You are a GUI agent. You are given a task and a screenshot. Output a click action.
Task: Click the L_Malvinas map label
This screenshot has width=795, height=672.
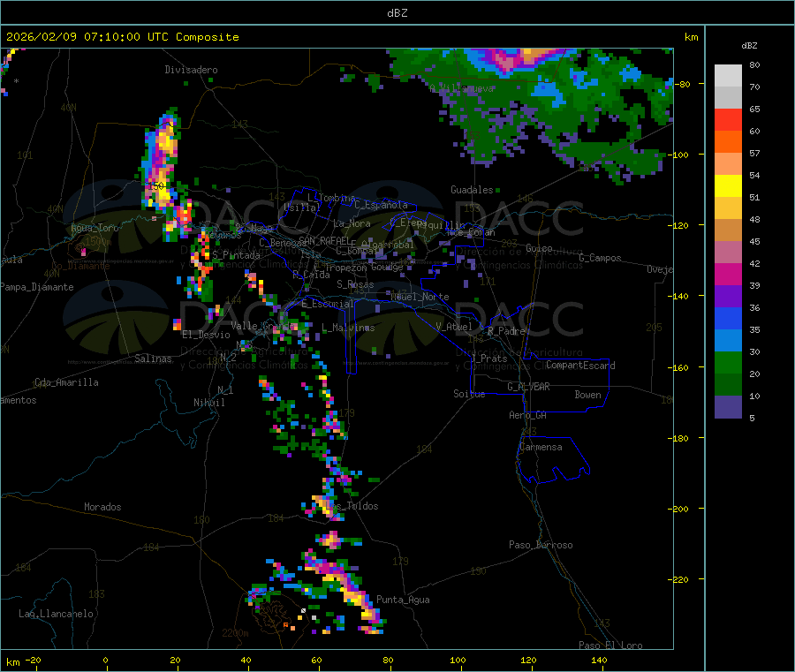click(x=348, y=328)
